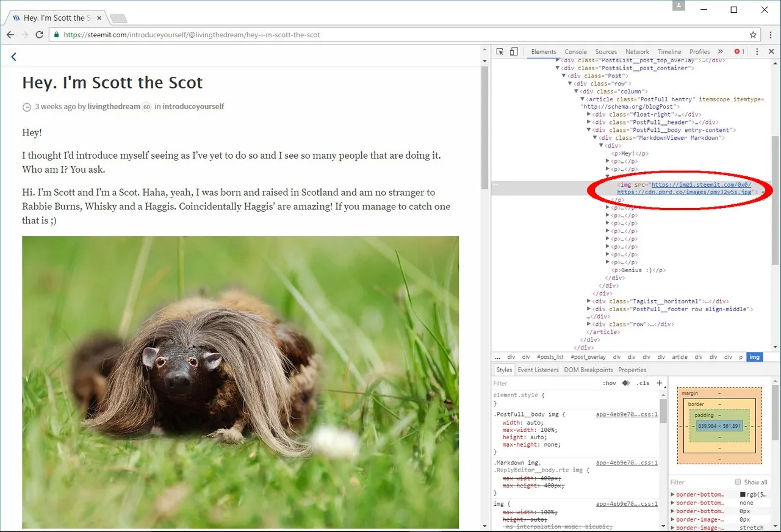This screenshot has height=532, width=781.
Task: Expand the PostFull__footer row align-middle node
Action: [589, 309]
